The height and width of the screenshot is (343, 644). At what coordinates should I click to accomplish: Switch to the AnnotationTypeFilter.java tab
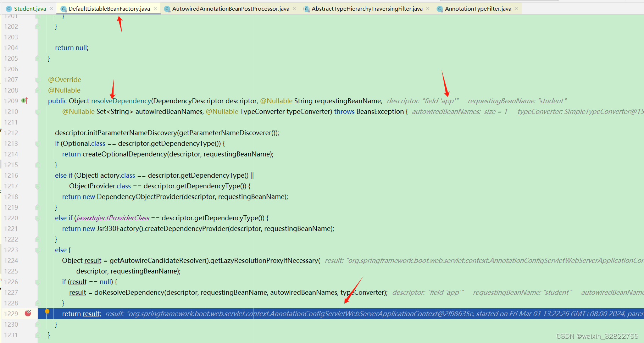pyautogui.click(x=478, y=9)
